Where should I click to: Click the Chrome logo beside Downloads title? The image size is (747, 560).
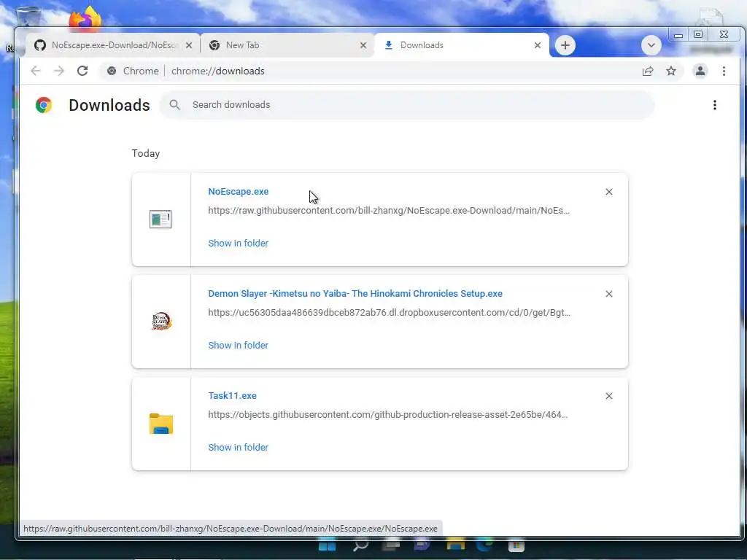[44, 105]
